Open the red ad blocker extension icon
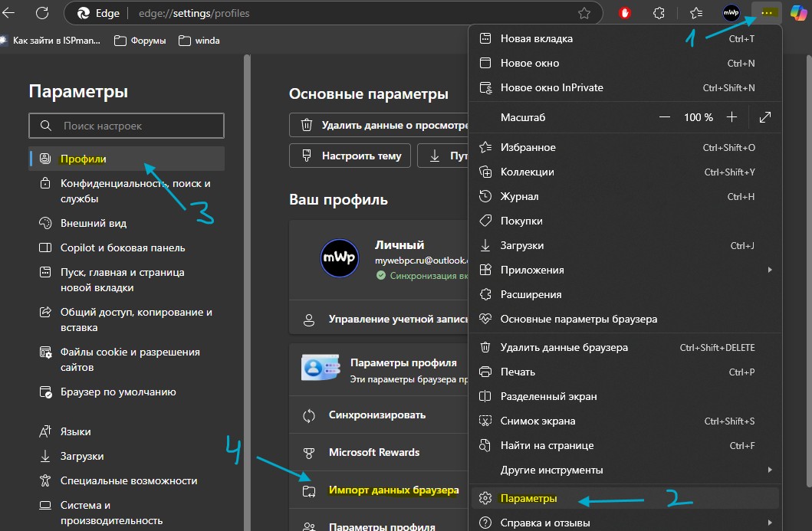Screen dimensions: 812x531 pyautogui.click(x=625, y=13)
